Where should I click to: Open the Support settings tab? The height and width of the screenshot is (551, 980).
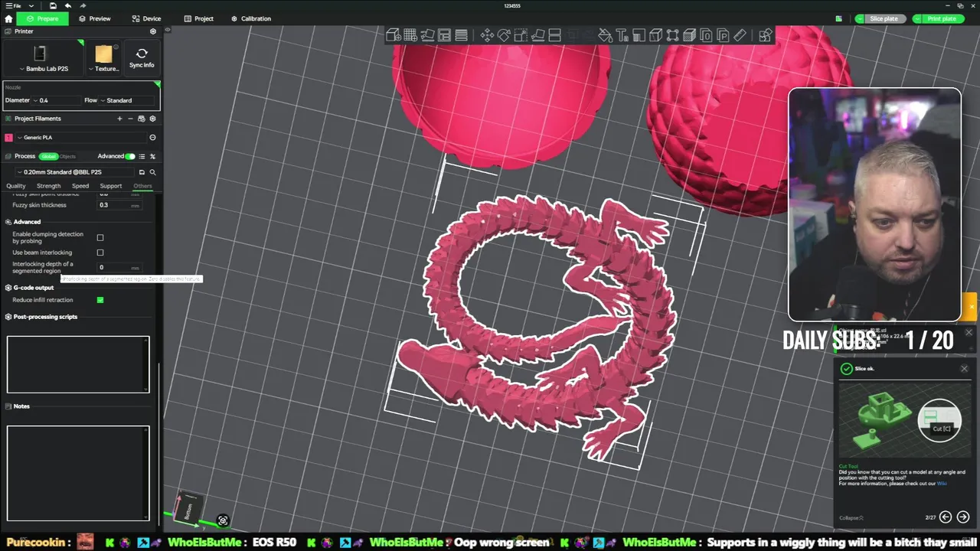coord(111,186)
